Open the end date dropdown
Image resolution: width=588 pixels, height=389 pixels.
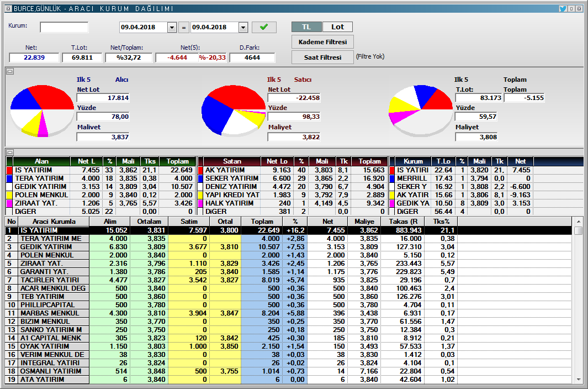pos(243,28)
